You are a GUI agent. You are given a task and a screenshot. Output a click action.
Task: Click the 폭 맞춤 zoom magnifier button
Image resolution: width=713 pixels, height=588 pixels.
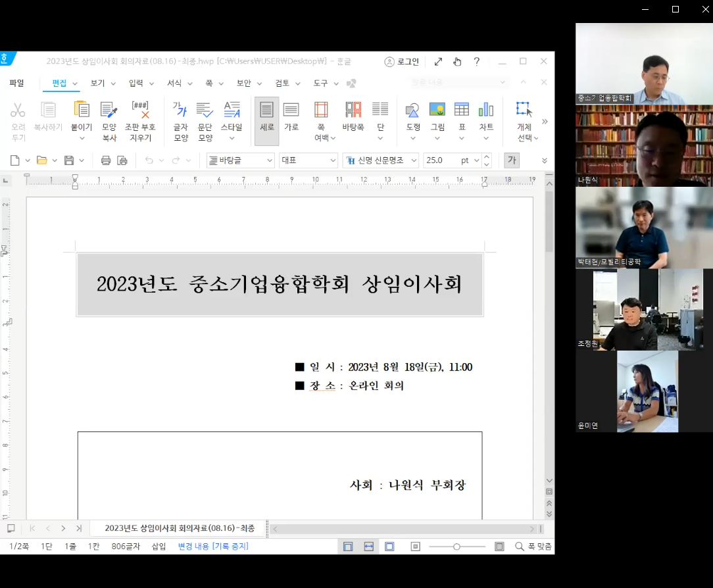point(533,546)
